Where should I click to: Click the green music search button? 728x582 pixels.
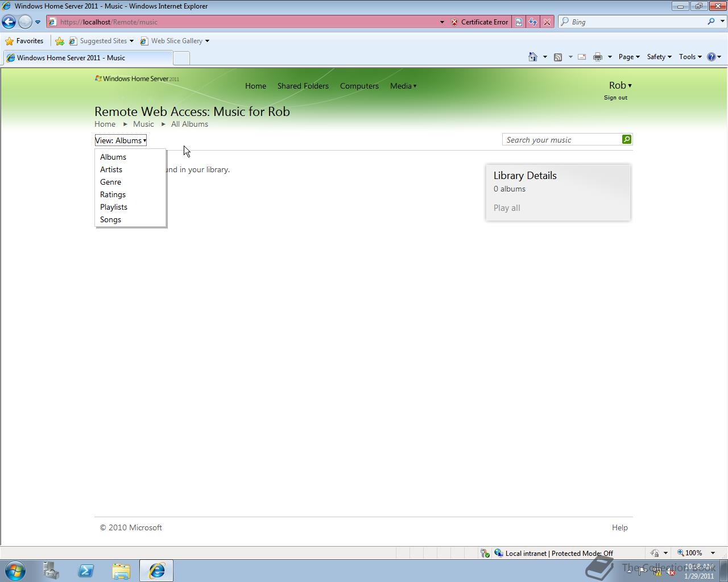point(627,139)
